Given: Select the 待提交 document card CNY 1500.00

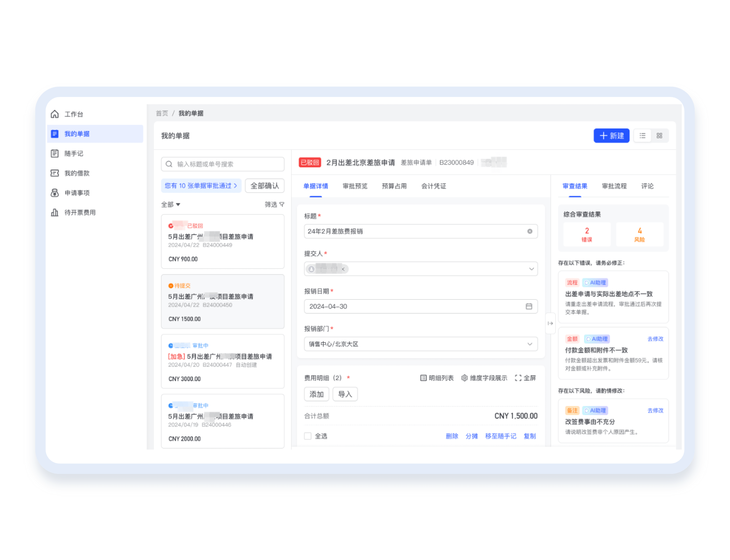Looking at the screenshot, I should pos(223,302).
